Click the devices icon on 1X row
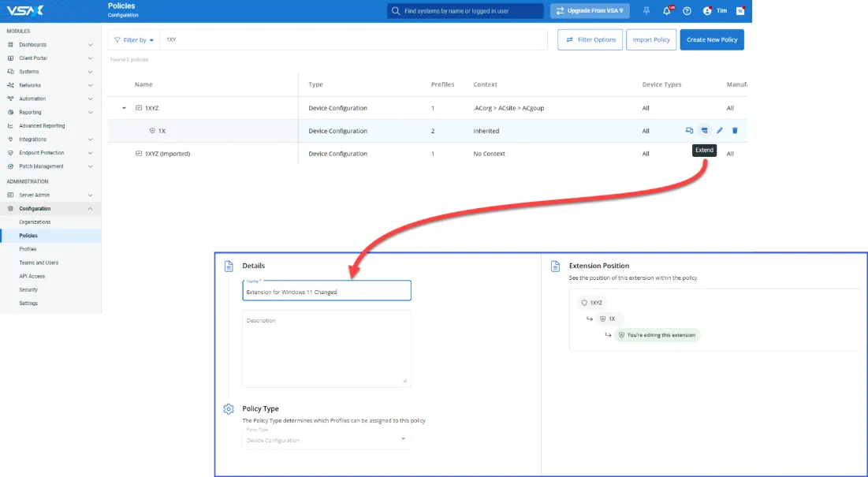868x477 pixels. click(x=689, y=131)
